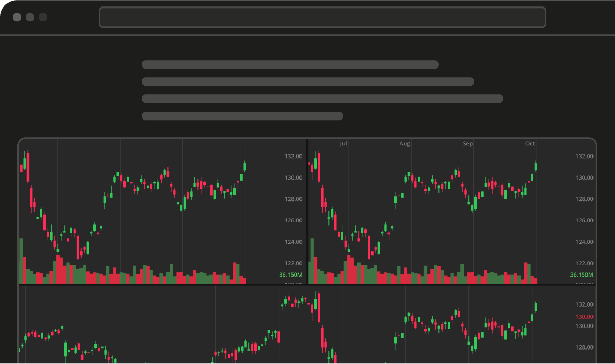Viewport: 615px width, 364px height.
Task: Click the 128.00 price label in bottom chart
Action: (584, 347)
